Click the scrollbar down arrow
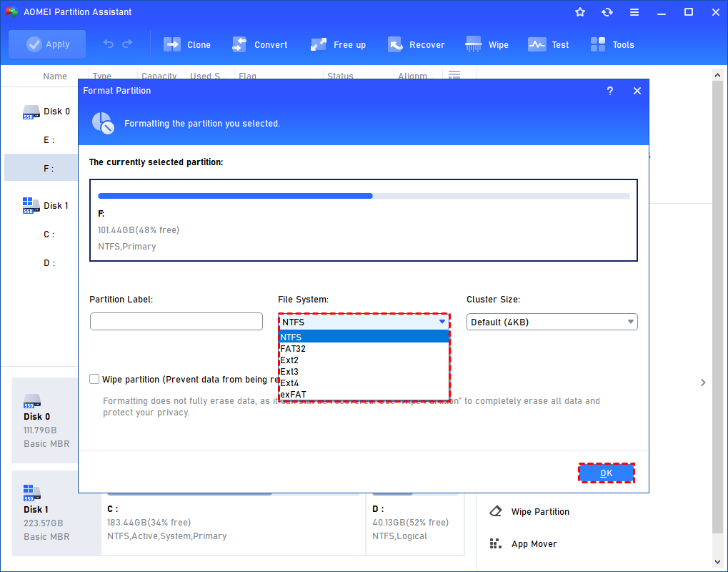Screen dimensions: 728x572 point(717,562)
